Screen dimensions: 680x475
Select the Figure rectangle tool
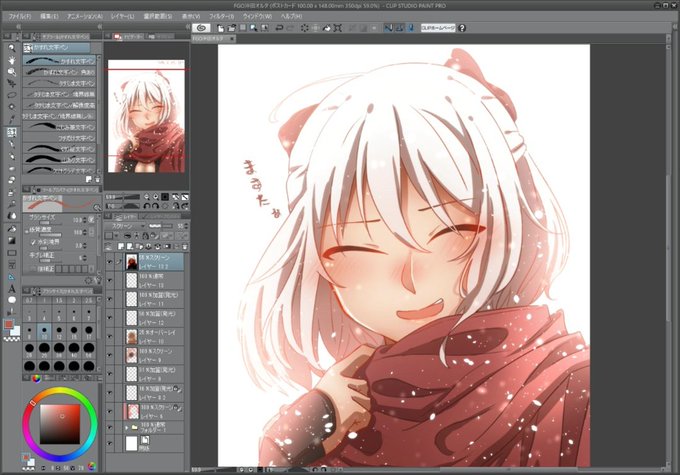tap(12, 252)
